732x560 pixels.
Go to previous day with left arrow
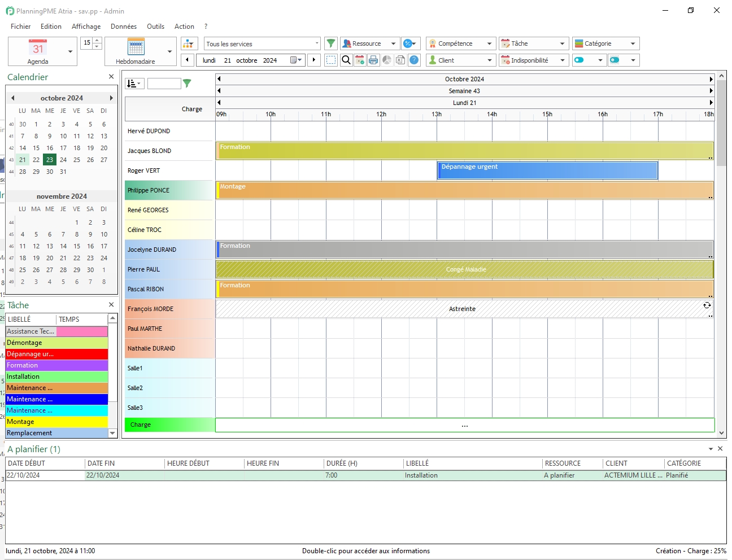pyautogui.click(x=188, y=60)
